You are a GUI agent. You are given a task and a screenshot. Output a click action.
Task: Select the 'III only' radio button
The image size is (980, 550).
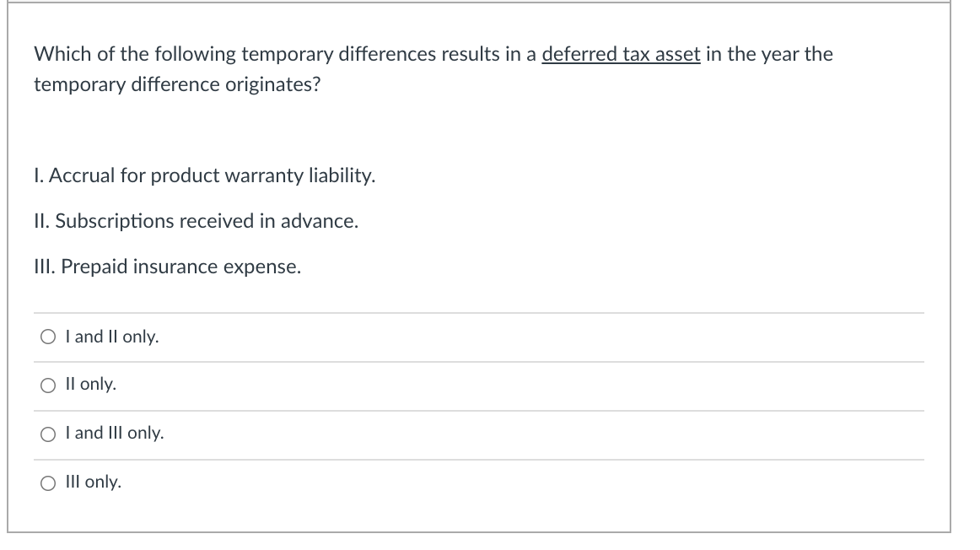48,481
